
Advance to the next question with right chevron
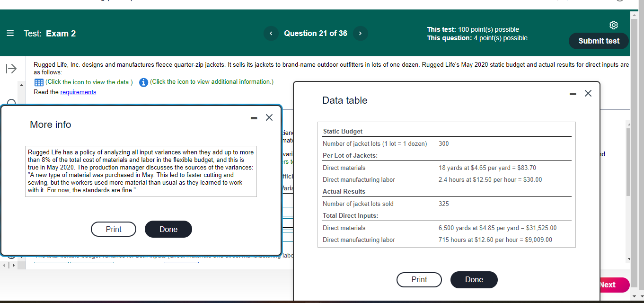(360, 33)
